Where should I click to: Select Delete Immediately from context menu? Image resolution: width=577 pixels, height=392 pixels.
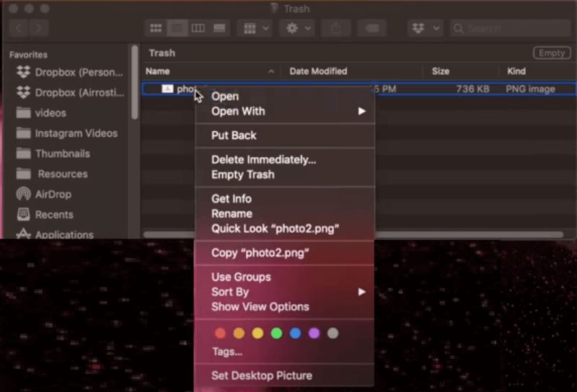[x=263, y=159]
